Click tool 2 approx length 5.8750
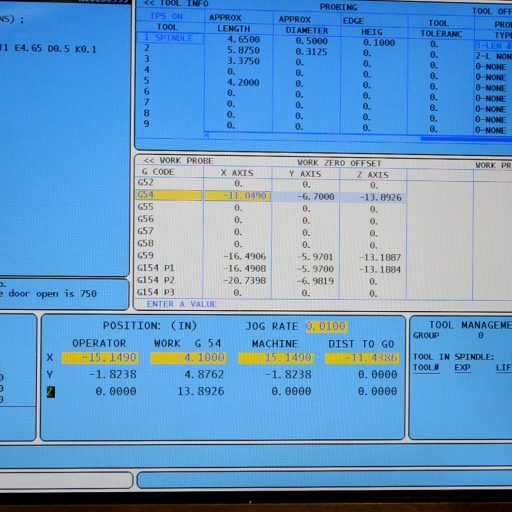 coord(243,50)
